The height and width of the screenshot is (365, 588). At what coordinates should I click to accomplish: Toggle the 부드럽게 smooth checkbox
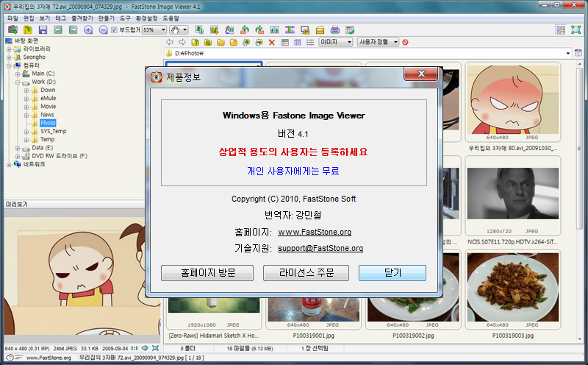(114, 29)
